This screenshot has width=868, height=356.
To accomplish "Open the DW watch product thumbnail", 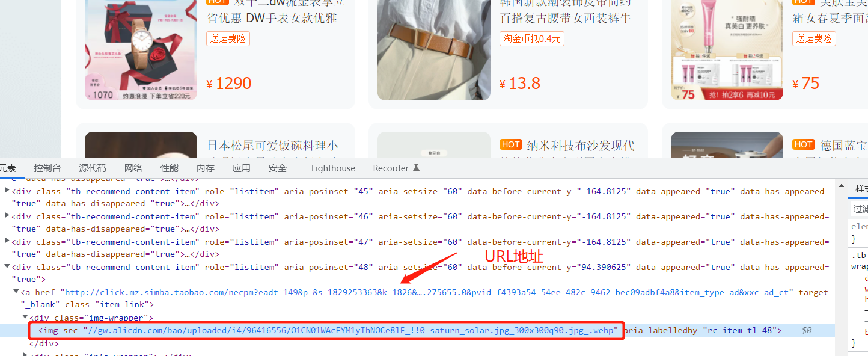I will [141, 50].
